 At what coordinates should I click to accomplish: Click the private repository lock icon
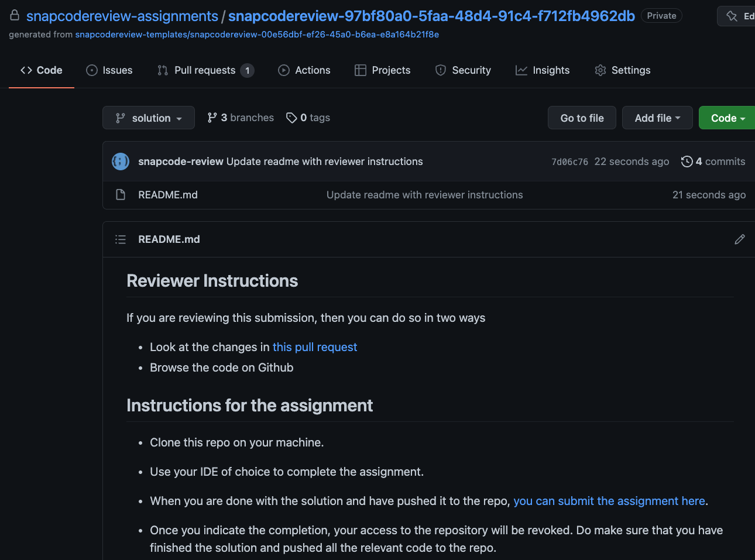[15, 15]
